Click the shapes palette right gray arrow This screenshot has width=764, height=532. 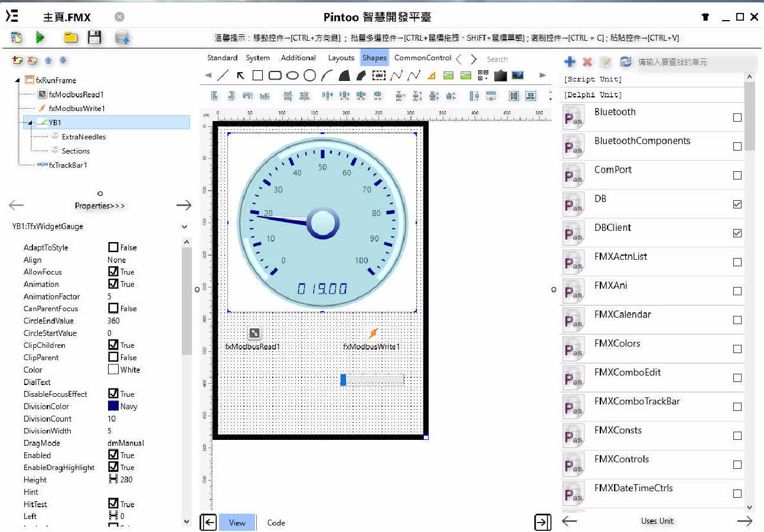click(x=543, y=75)
